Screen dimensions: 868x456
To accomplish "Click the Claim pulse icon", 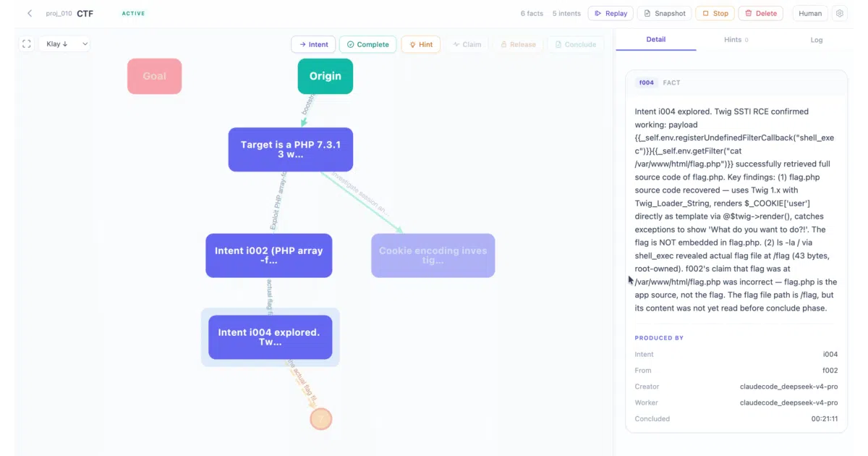I will [x=456, y=45].
